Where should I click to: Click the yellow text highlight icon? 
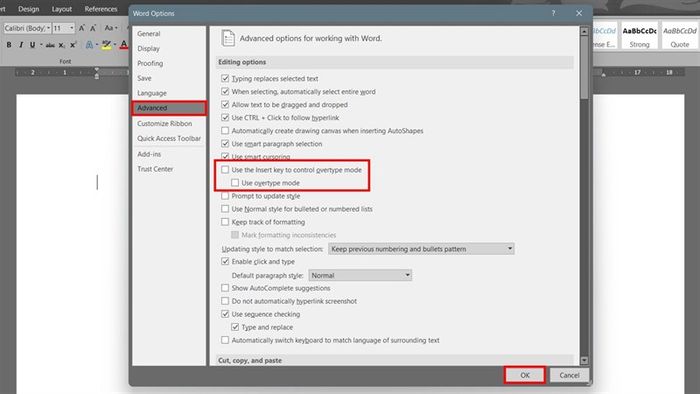(106, 45)
